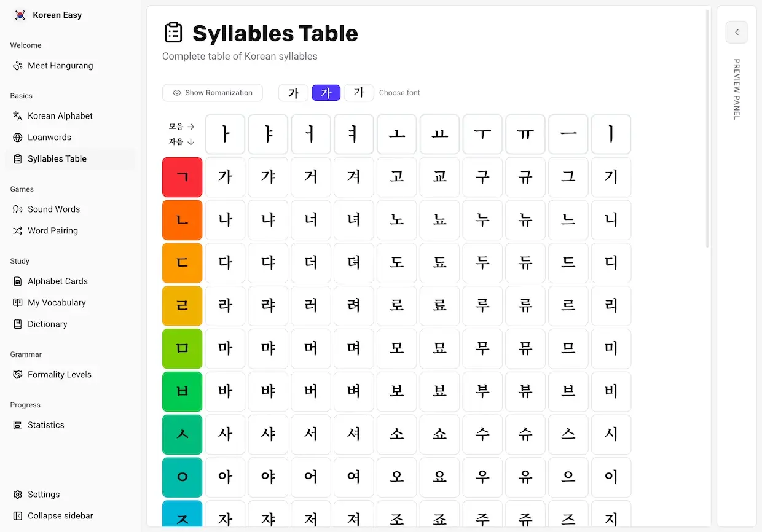Open My Vocabulary book icon

(18, 303)
